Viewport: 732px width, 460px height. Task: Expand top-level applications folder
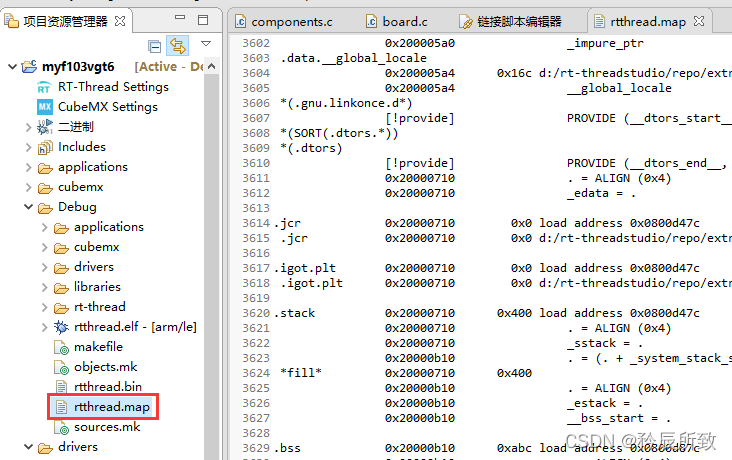[28, 167]
